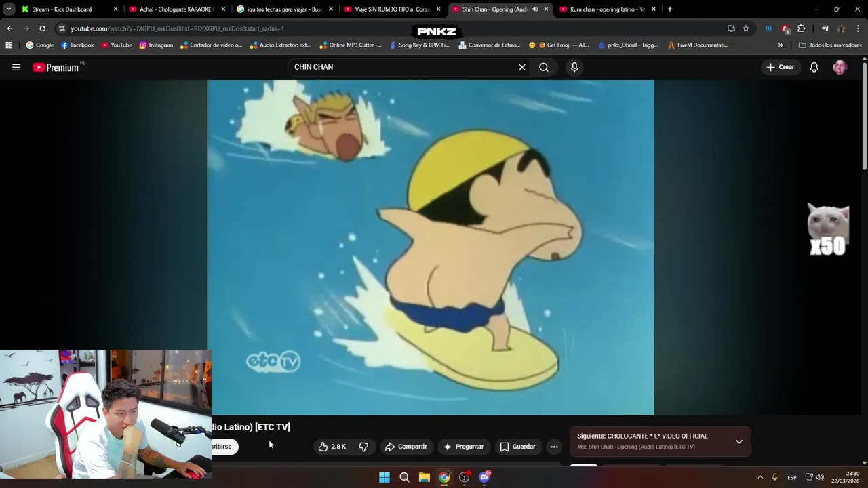Reload the page
The width and height of the screenshot is (868, 488).
pos(42,28)
